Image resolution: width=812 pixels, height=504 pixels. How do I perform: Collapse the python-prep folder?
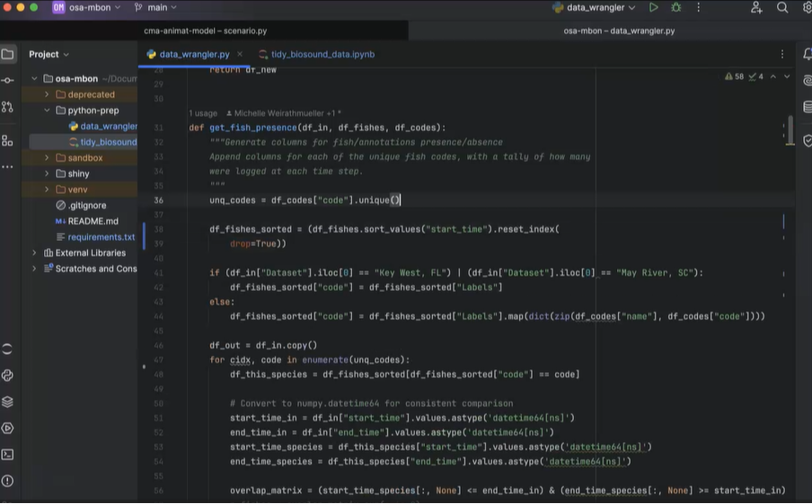click(x=47, y=111)
